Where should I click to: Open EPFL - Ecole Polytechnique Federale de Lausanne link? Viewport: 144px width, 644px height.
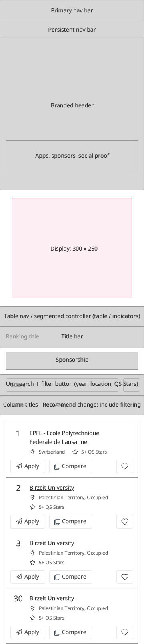[64, 437]
